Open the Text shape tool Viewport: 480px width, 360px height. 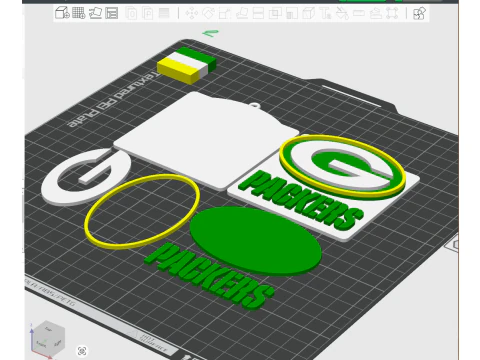pyautogui.click(x=325, y=14)
